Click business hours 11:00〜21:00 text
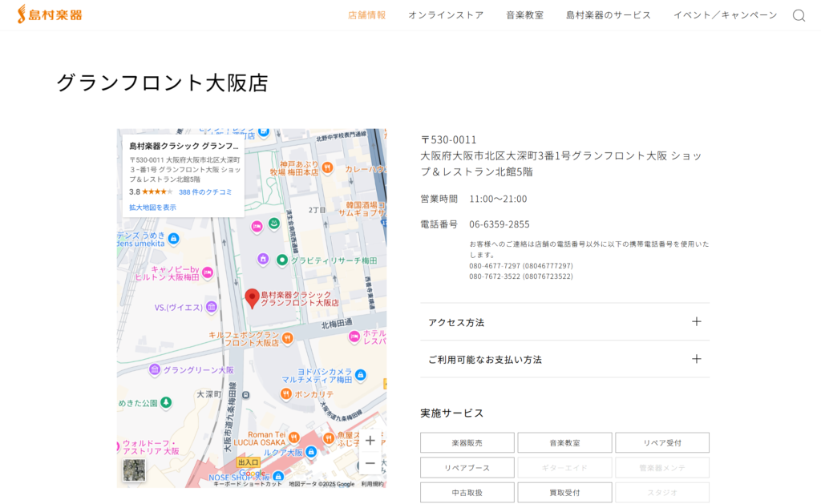 point(498,199)
